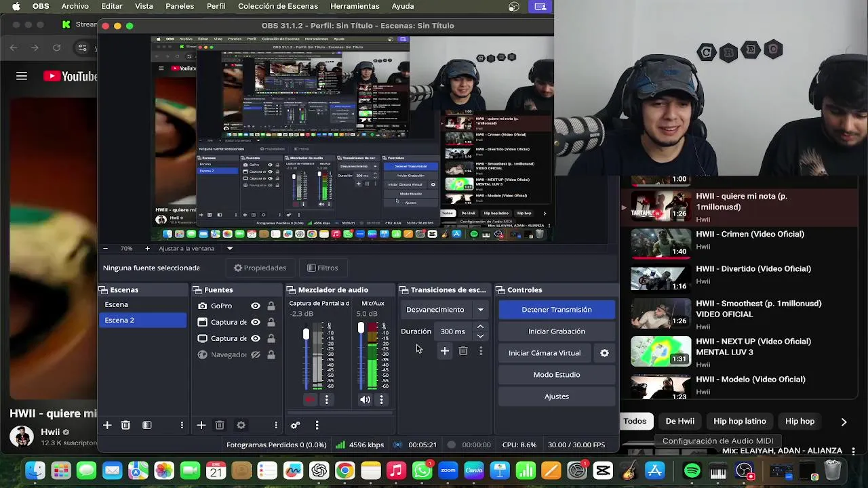The width and height of the screenshot is (868, 488).
Task: Click Iniciar Grabación button
Action: click(557, 331)
